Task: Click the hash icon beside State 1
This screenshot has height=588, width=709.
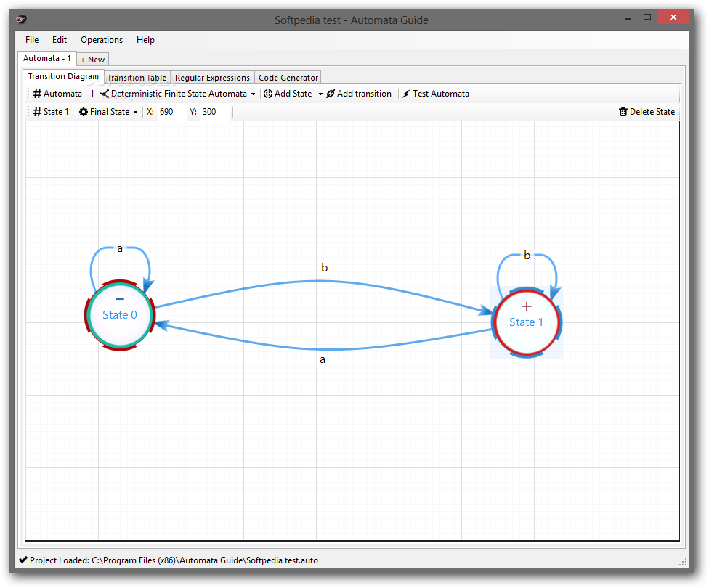Action: 38,112
